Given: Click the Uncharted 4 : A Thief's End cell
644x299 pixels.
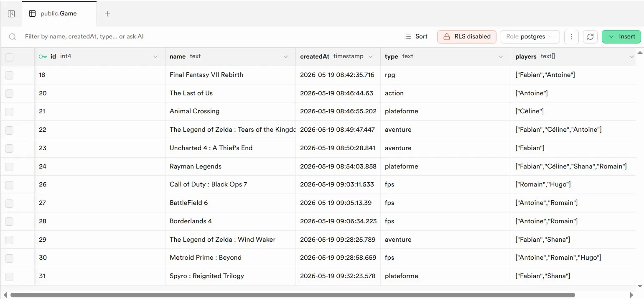Looking at the screenshot, I should [x=230, y=148].
